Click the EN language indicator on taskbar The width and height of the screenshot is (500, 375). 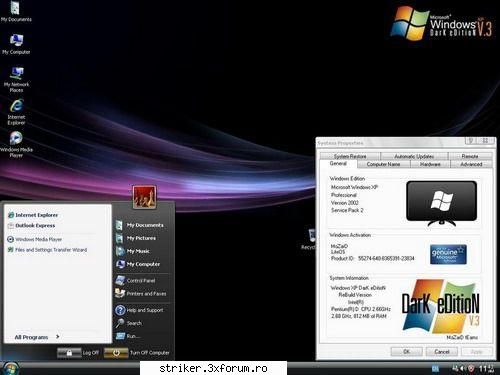(x=435, y=369)
